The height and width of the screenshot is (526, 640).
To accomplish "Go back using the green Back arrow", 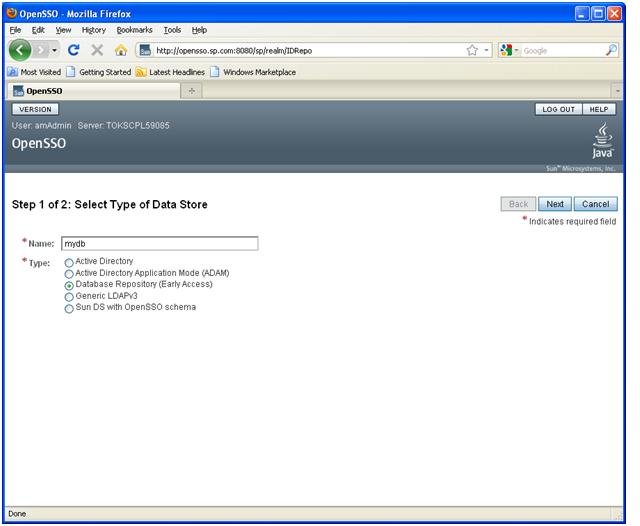I will pos(20,50).
